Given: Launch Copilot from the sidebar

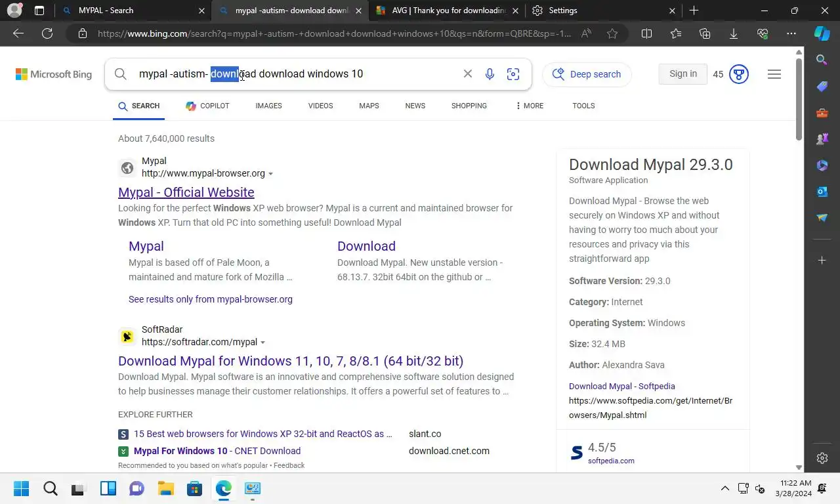Looking at the screenshot, I should (x=822, y=33).
